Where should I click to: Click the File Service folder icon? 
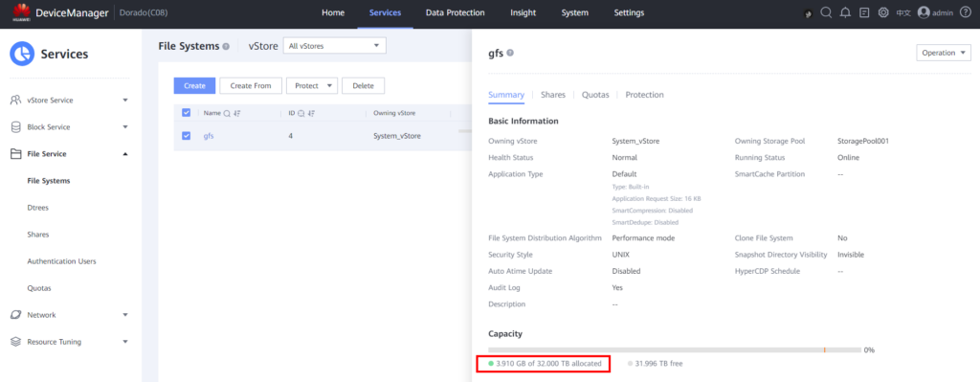pos(16,154)
